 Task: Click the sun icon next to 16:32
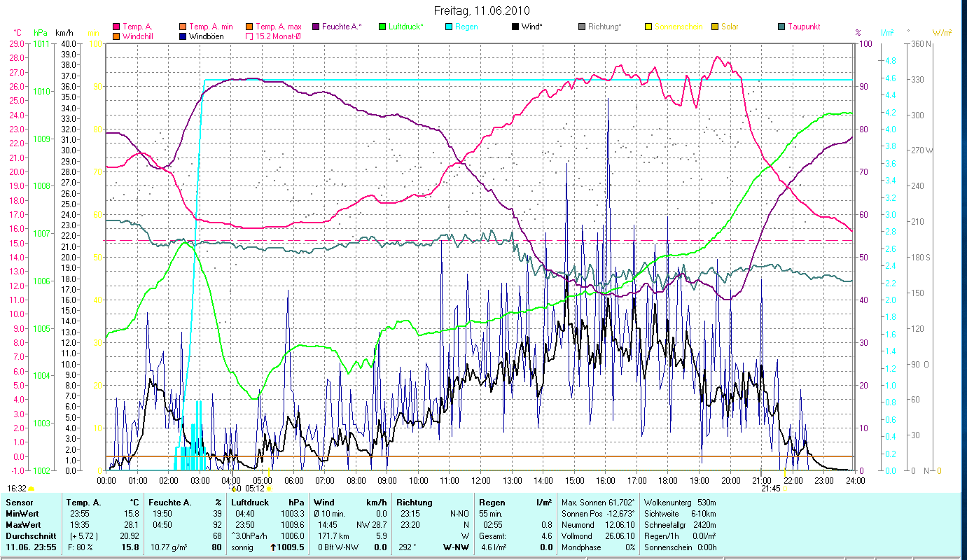tap(32, 489)
